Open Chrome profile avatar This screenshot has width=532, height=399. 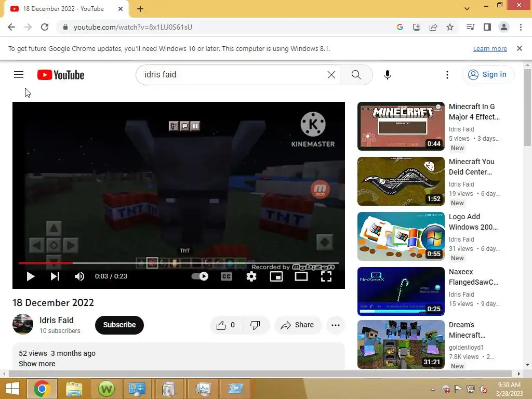504,27
